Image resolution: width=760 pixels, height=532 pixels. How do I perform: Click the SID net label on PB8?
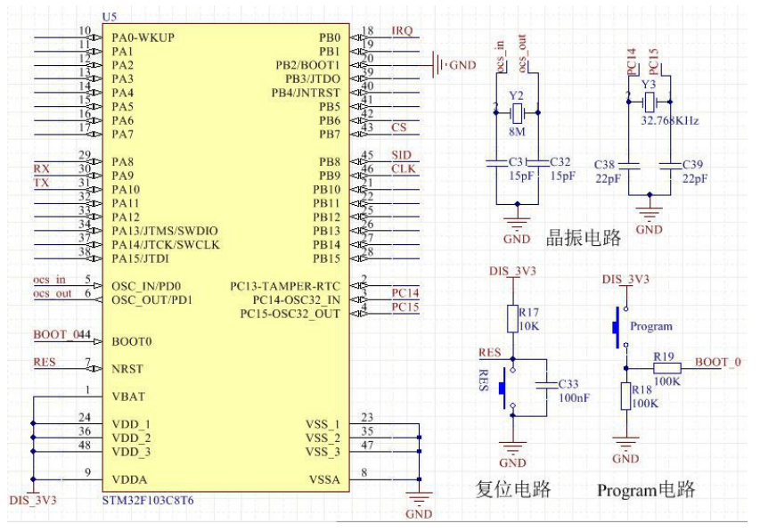tap(401, 155)
